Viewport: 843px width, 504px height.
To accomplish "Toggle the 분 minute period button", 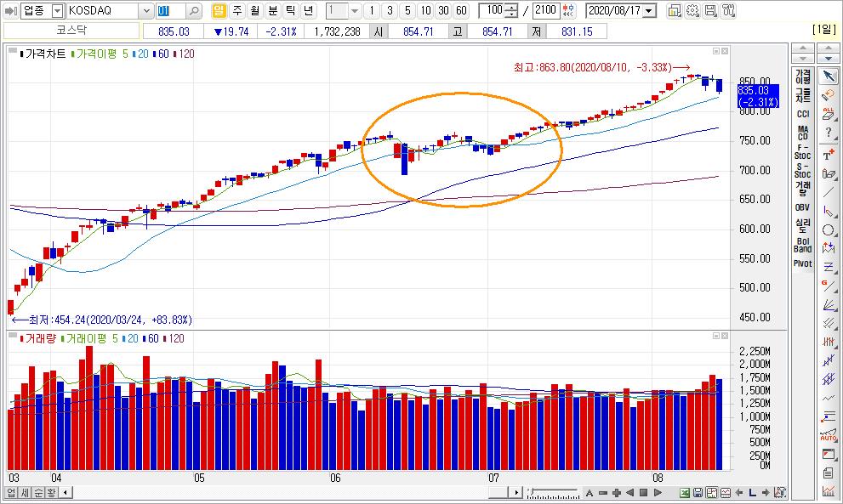I will [272, 10].
